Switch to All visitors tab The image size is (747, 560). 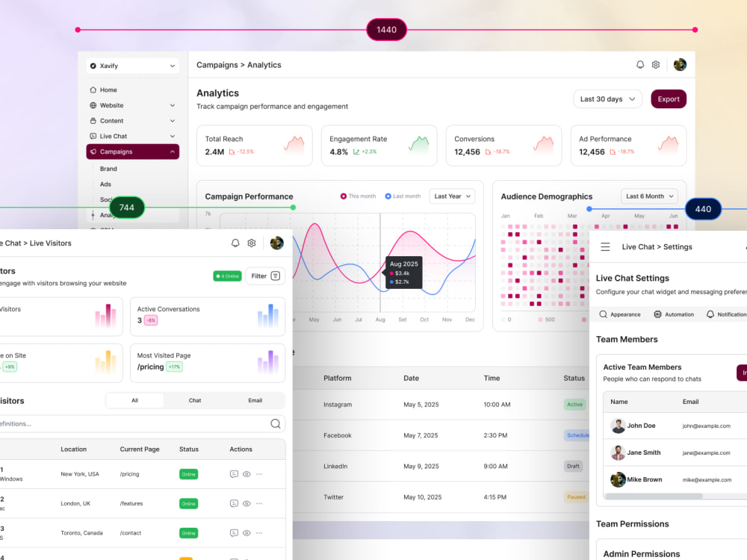[x=134, y=400]
